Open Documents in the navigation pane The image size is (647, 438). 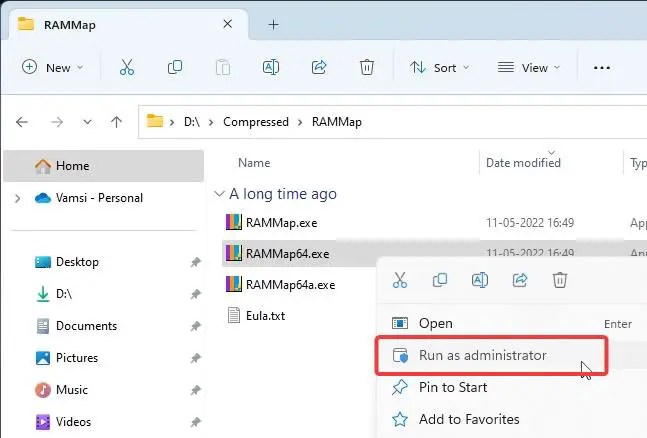pos(86,326)
